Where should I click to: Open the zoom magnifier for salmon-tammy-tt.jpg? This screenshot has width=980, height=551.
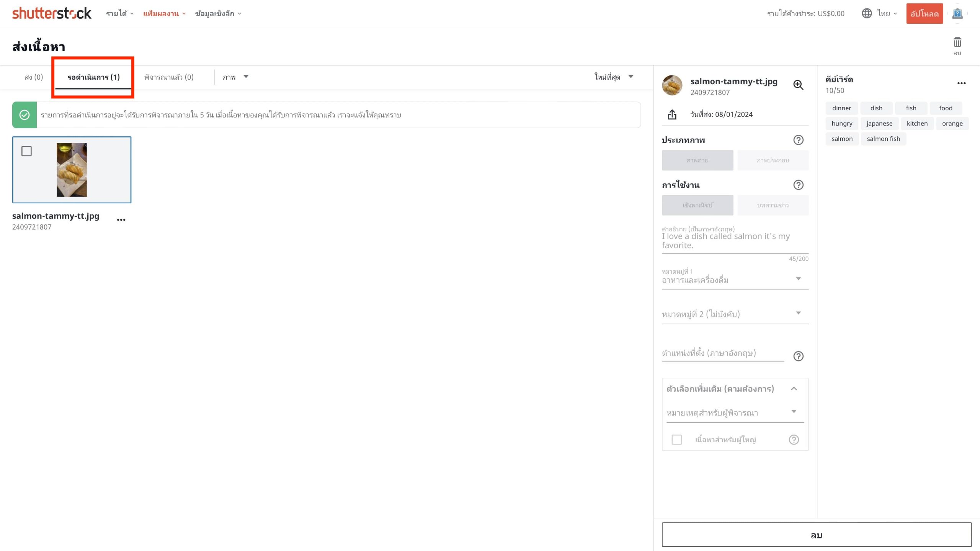click(x=798, y=85)
